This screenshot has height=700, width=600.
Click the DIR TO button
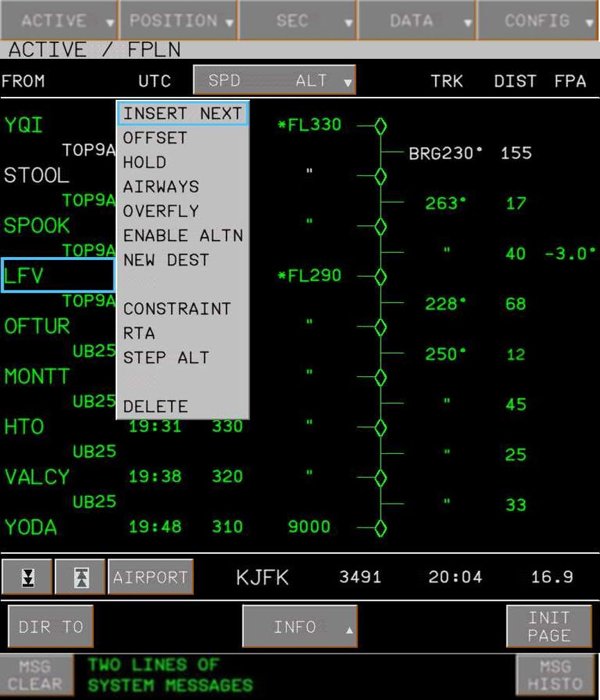(x=51, y=627)
